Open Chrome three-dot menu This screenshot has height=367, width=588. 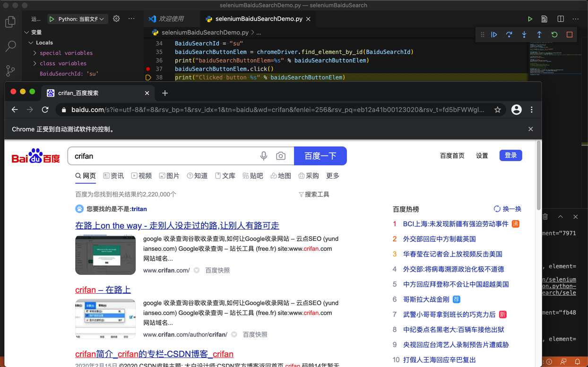532,110
